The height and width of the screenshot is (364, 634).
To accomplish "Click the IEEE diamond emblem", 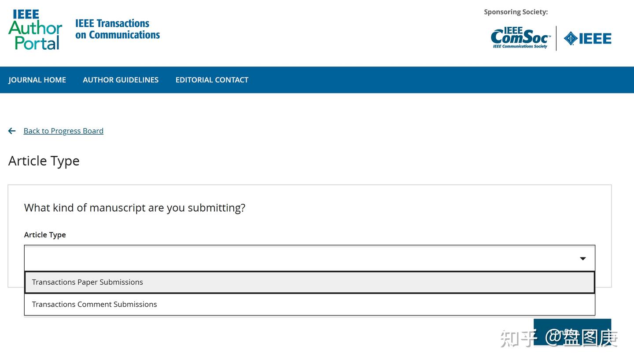I will click(571, 38).
